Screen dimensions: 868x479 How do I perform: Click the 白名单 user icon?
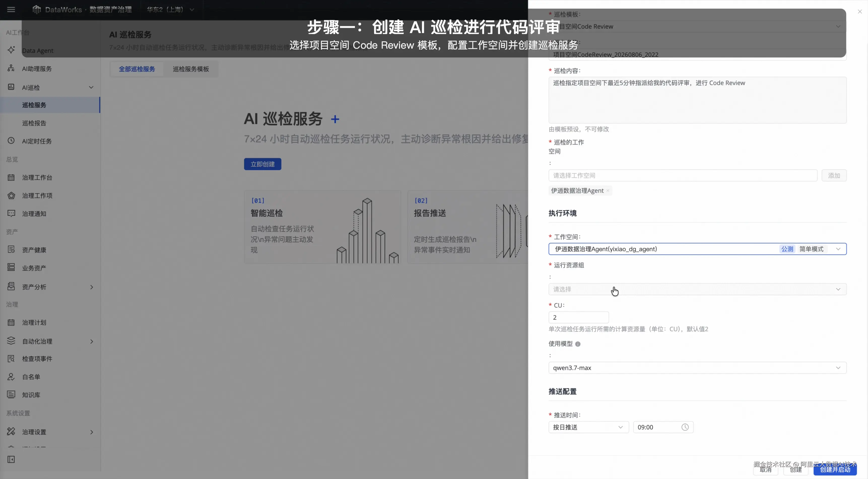(11, 377)
